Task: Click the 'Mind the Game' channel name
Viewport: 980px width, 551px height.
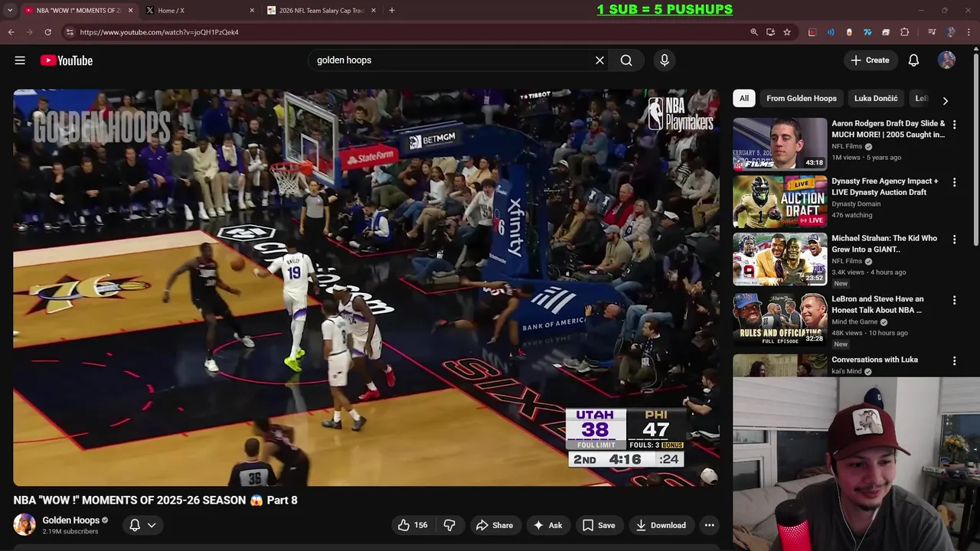Action: tap(854, 322)
